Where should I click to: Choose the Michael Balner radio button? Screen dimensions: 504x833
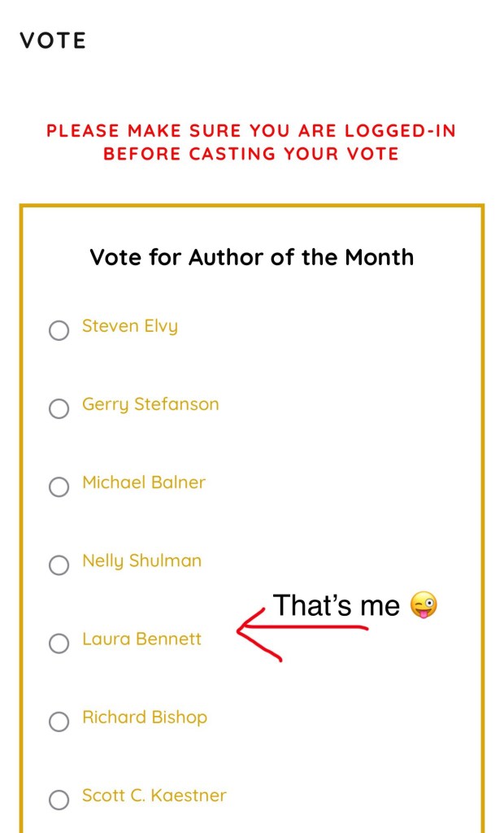click(x=59, y=486)
